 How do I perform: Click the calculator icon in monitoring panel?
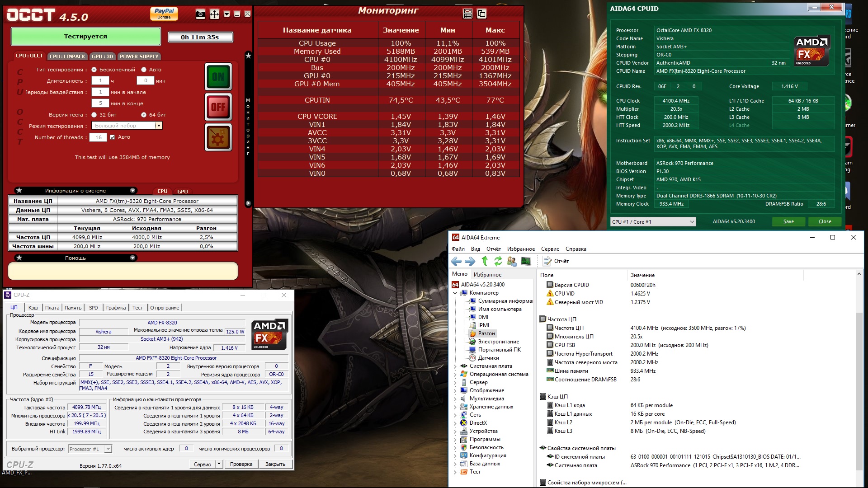point(468,14)
